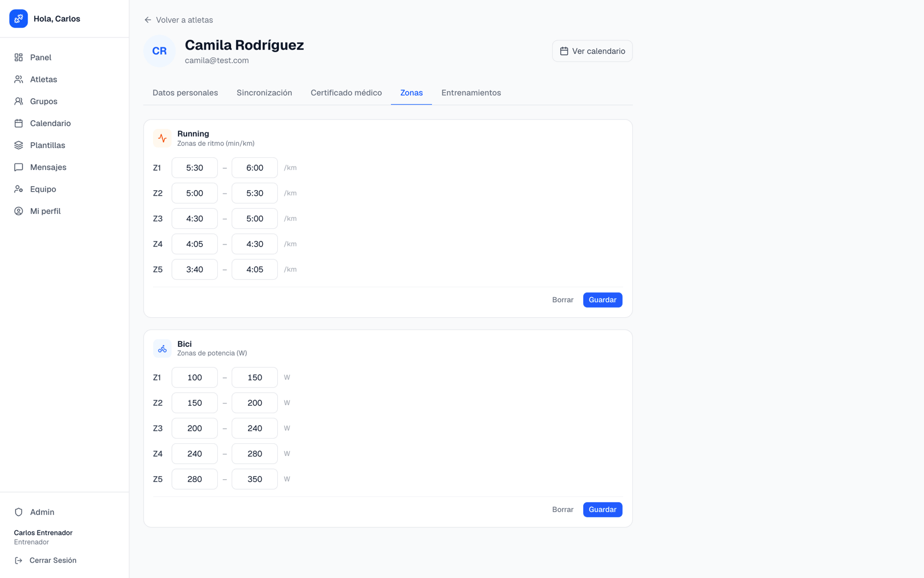924x578 pixels.
Task: Open the Datos personales tab
Action: [185, 92]
